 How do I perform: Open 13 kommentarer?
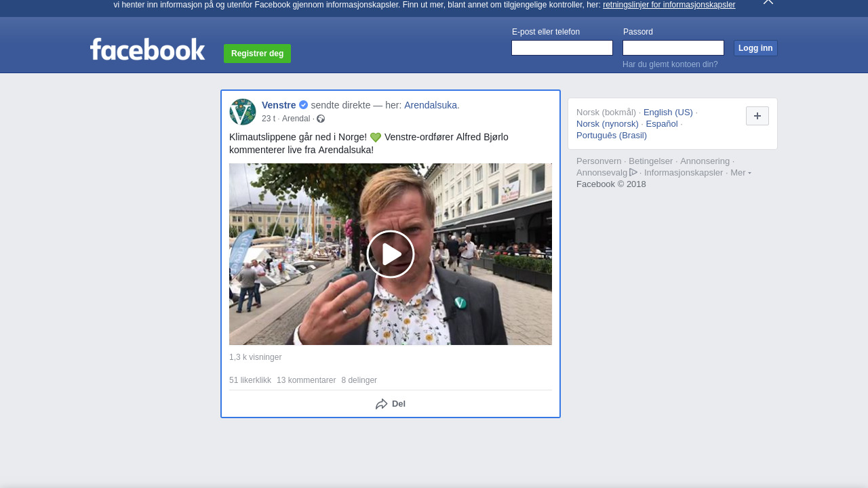[x=306, y=380]
